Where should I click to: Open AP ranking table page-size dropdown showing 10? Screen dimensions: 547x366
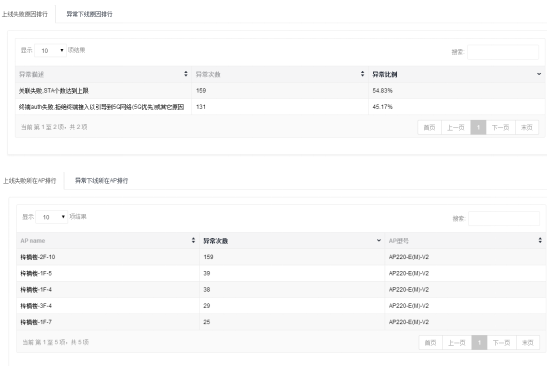[x=52, y=217]
